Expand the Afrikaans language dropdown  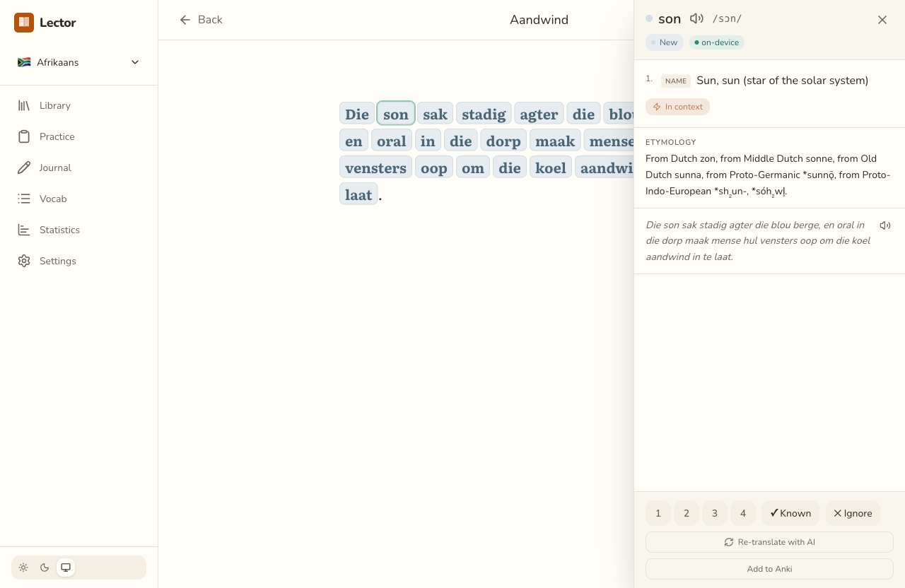[79, 62]
